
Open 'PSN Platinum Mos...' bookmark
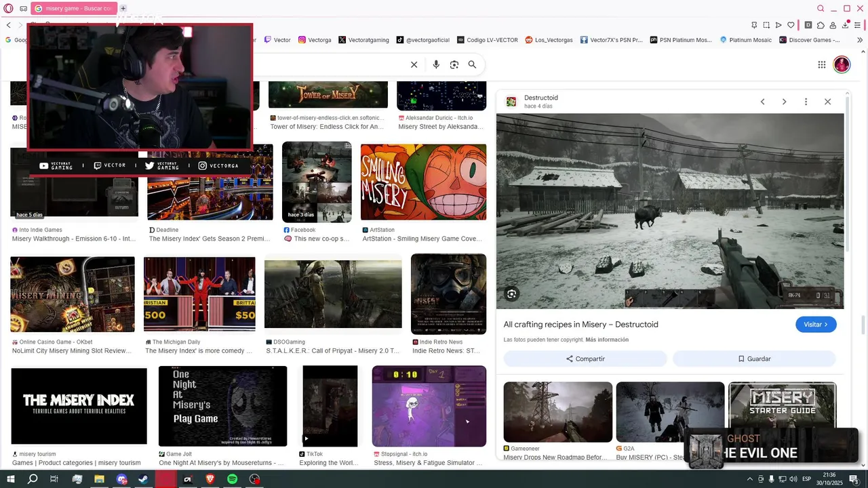[x=682, y=40]
